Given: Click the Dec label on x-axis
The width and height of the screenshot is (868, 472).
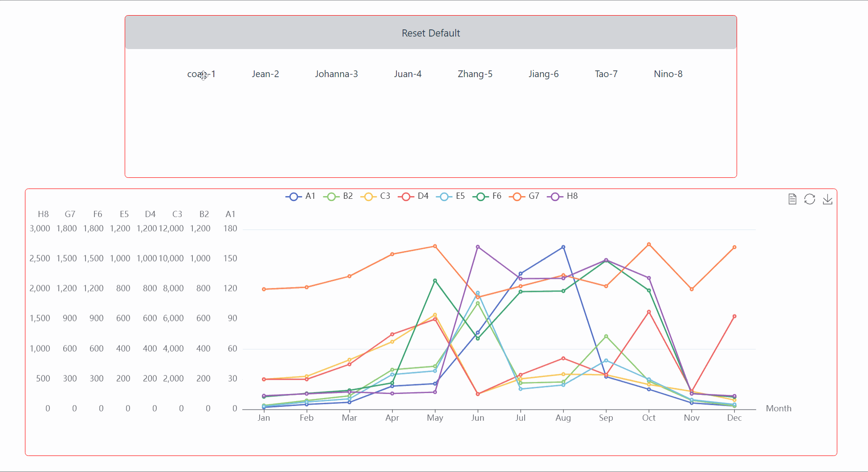Looking at the screenshot, I should tap(734, 418).
